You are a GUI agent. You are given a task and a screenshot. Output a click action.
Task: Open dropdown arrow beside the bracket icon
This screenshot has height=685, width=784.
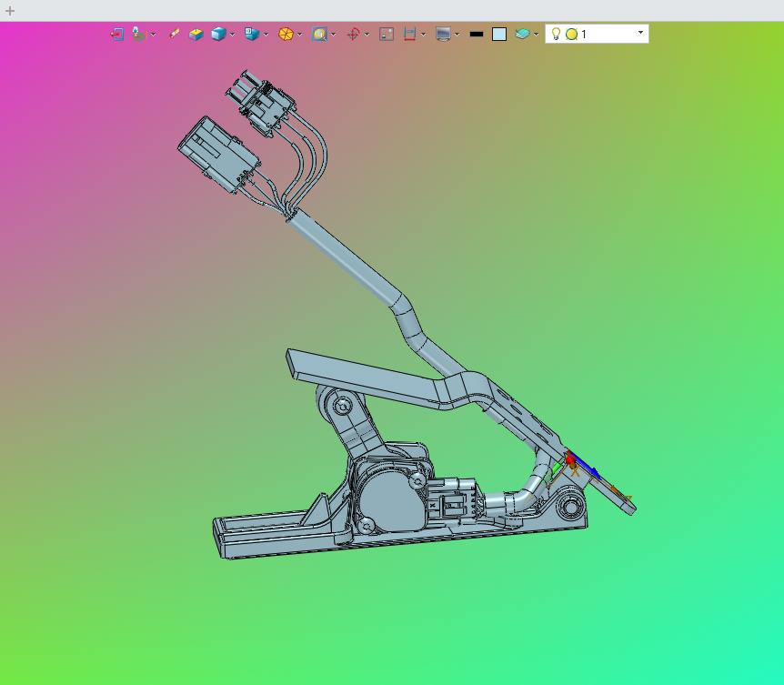point(423,35)
